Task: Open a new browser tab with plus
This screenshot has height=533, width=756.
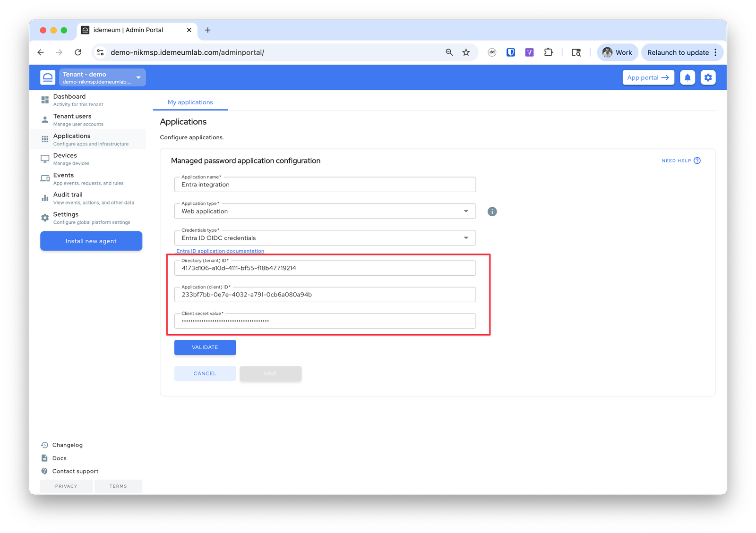Action: [207, 30]
